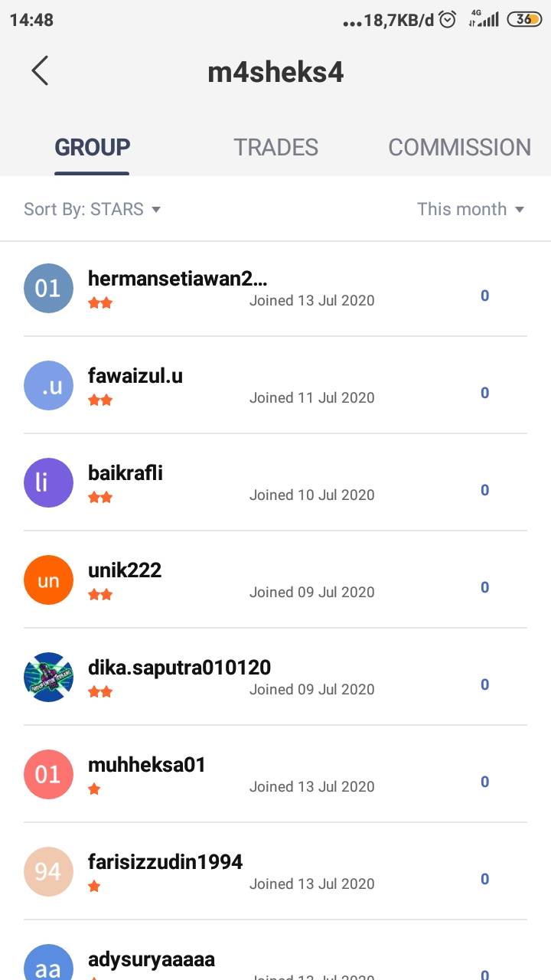The image size is (551, 980).
Task: Open the COMMISSION tab
Action: (x=459, y=147)
